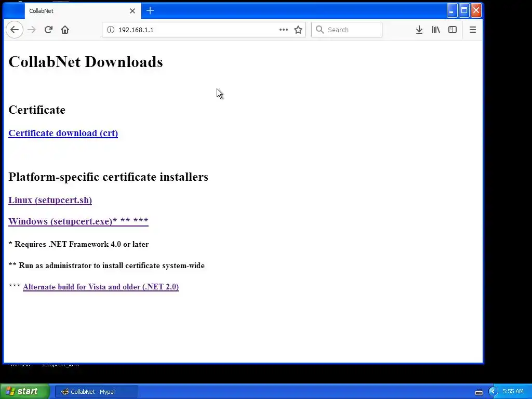This screenshot has width=532, height=399.
Task: Open a new tab with plus button
Action: [150, 11]
